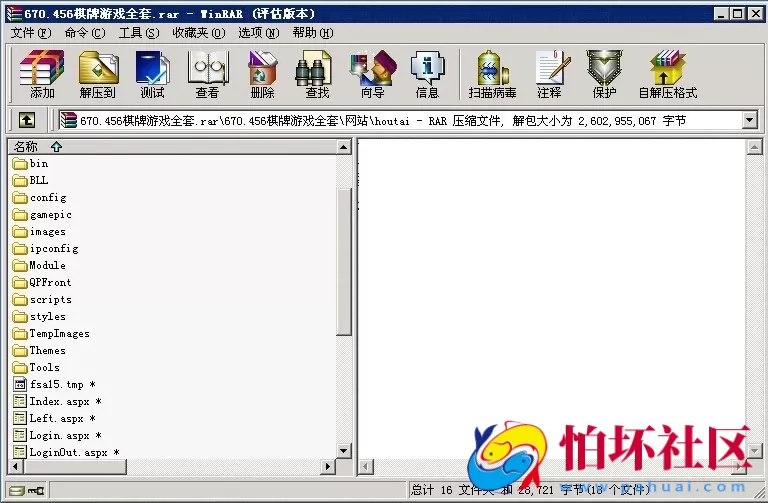Select the QPFront folder
The height and width of the screenshot is (503, 768).
(50, 282)
